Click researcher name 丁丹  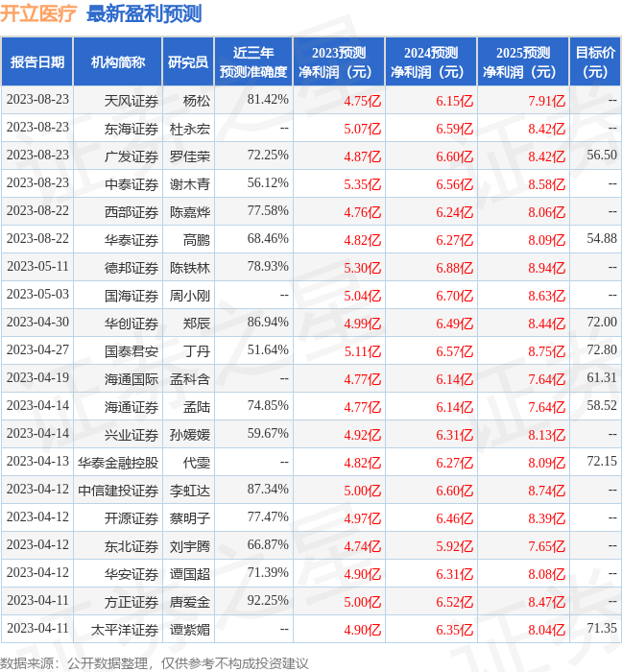tap(197, 351)
